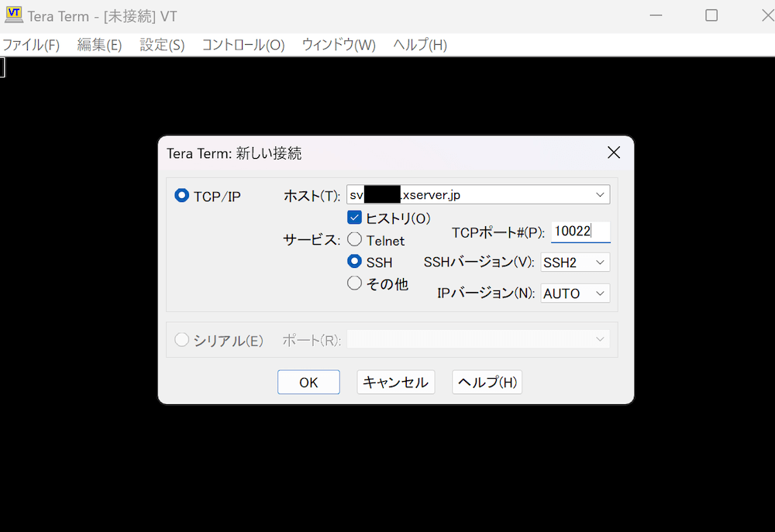This screenshot has width=775, height=532.
Task: Click the SSHバージョン(V): label
Action: (479, 262)
